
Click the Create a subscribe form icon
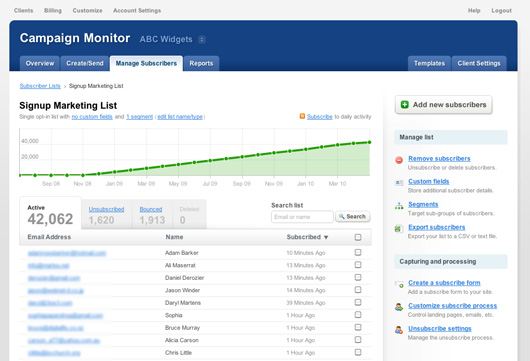tap(399, 284)
